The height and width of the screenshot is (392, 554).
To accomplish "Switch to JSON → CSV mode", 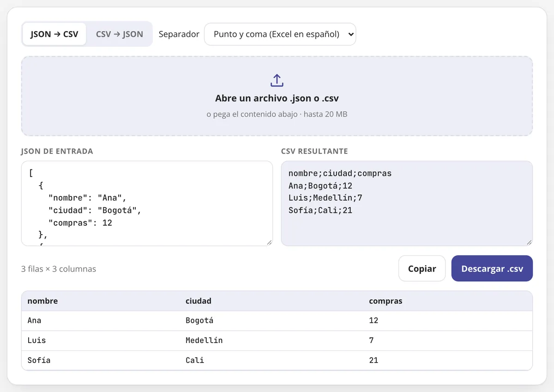I will 54,34.
